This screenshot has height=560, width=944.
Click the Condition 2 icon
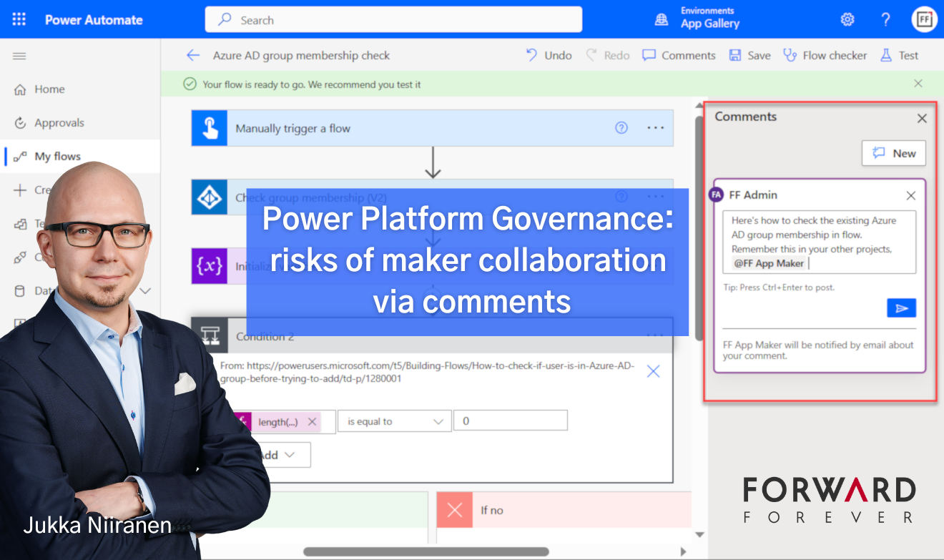click(x=210, y=336)
